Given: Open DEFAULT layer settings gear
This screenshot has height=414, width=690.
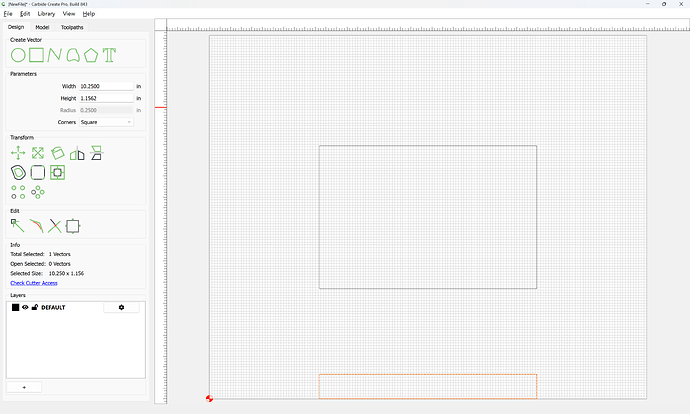Looking at the screenshot, I should 121,308.
